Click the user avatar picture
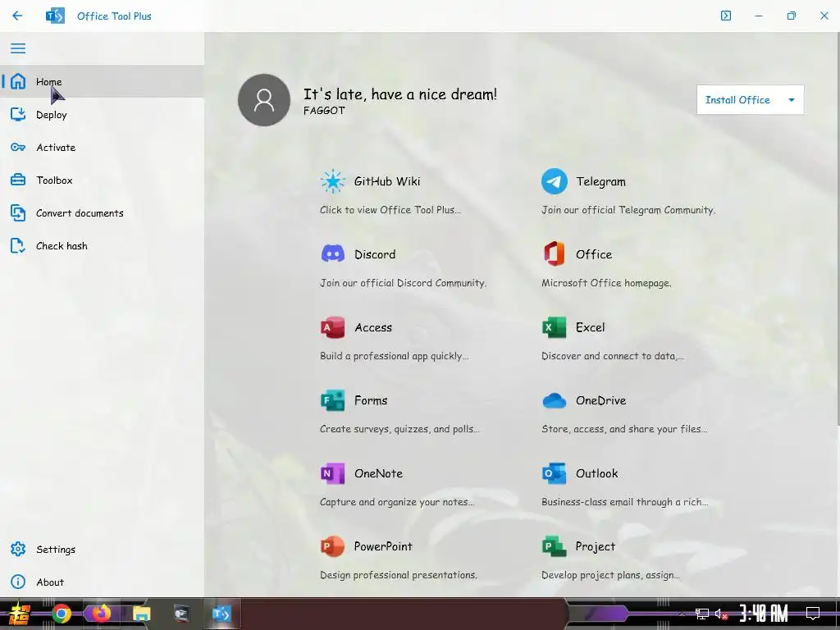The width and height of the screenshot is (840, 630). coord(264,100)
